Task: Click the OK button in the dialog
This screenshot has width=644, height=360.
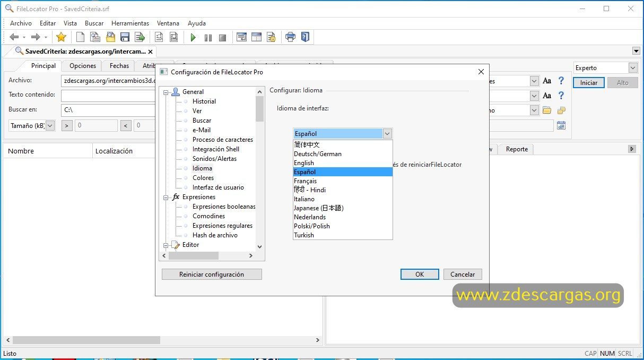Action: 420,275
